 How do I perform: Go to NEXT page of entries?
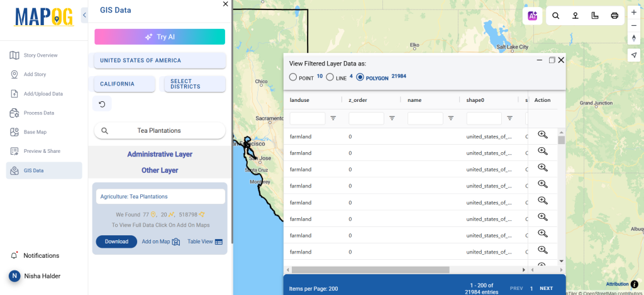pyautogui.click(x=547, y=289)
